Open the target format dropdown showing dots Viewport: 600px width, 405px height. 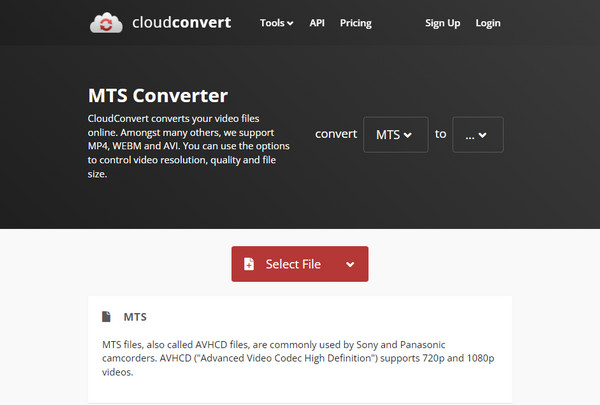[478, 134]
